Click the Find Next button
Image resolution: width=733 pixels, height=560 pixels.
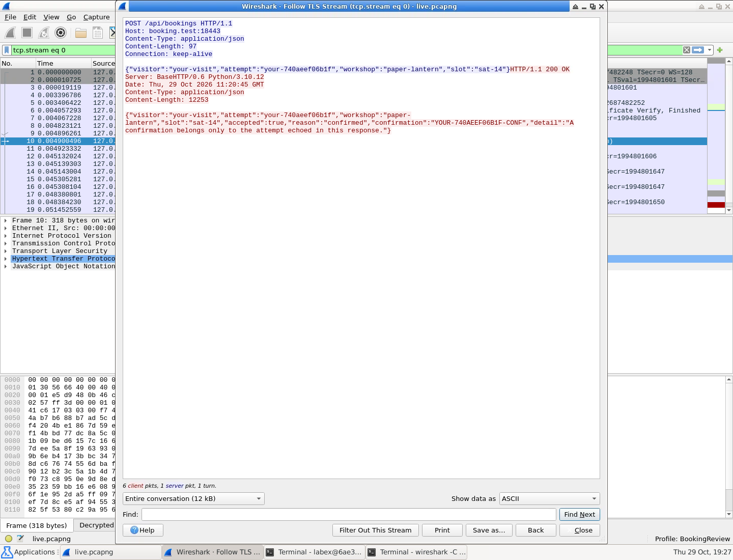(579, 515)
